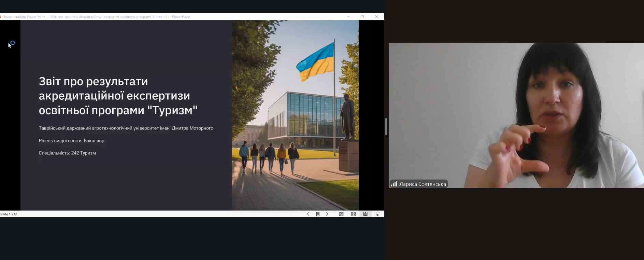Minimize the PowerPoint slide show window
This screenshot has height=260, width=644.
348,16
